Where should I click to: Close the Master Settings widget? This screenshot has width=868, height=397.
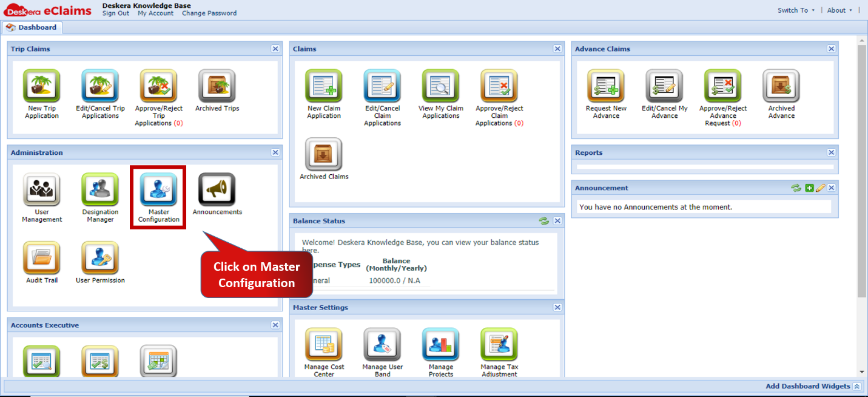tap(557, 308)
